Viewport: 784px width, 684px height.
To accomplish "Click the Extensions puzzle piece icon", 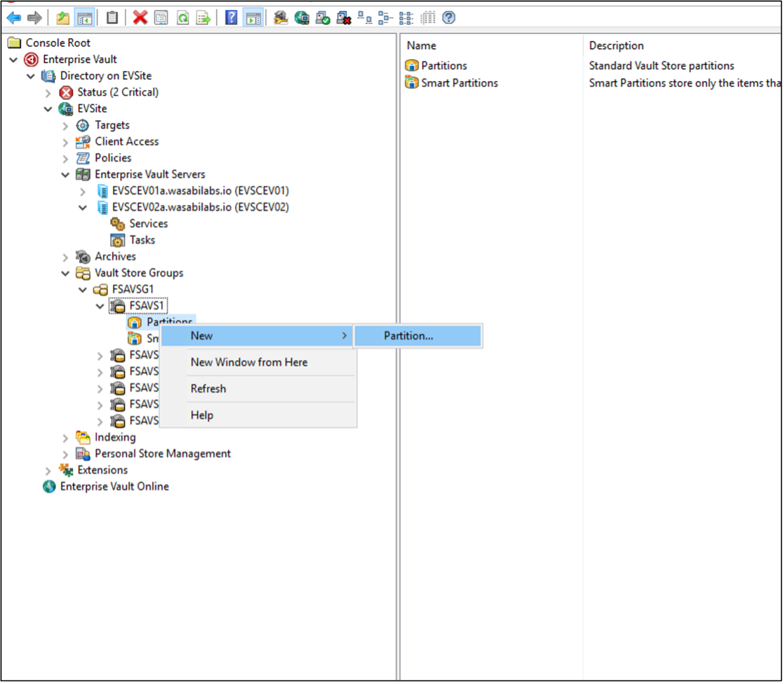I will (66, 470).
